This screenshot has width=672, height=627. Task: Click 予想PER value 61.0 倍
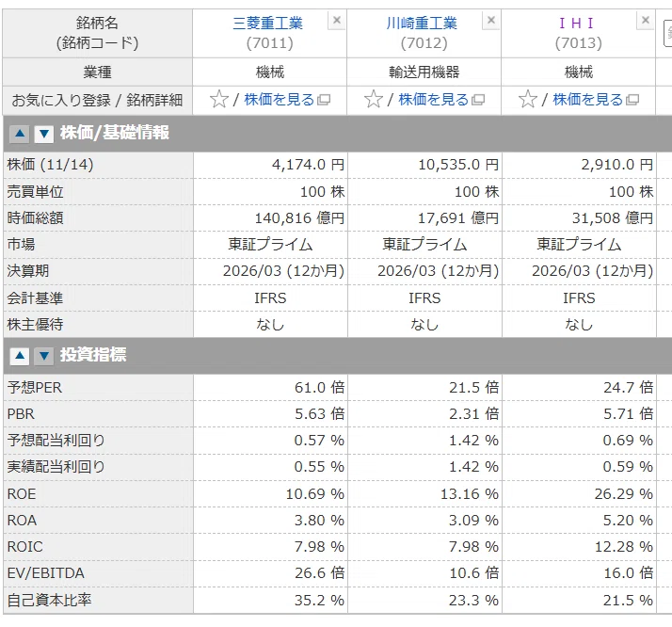320,388
